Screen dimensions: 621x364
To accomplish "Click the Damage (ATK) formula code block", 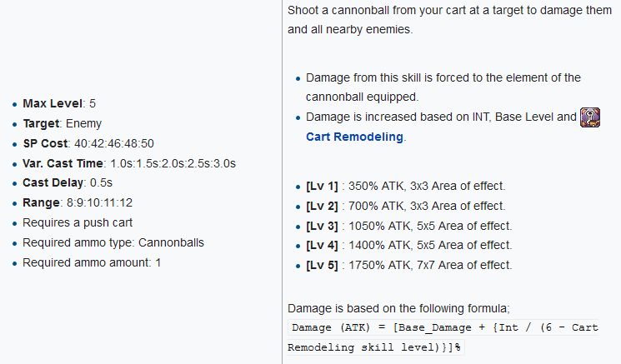I will 443,337.
